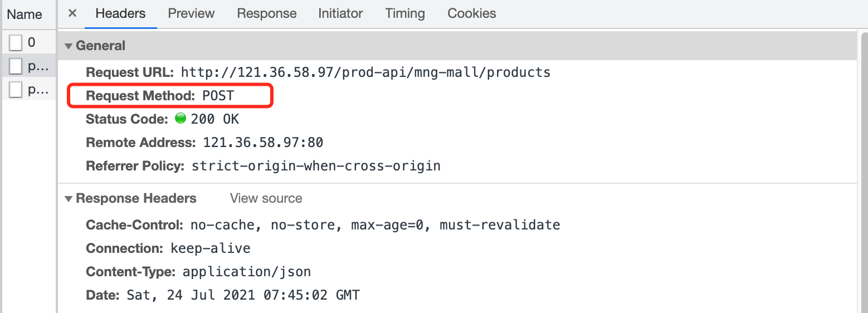Viewport: 868px width, 313px height.
Task: Click the Request URL value
Action: (x=366, y=72)
